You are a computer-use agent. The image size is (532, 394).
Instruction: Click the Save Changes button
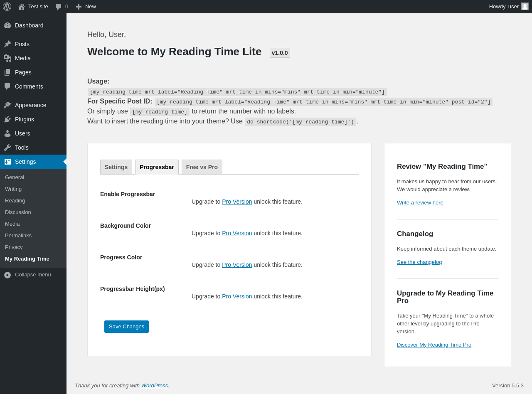click(x=126, y=327)
